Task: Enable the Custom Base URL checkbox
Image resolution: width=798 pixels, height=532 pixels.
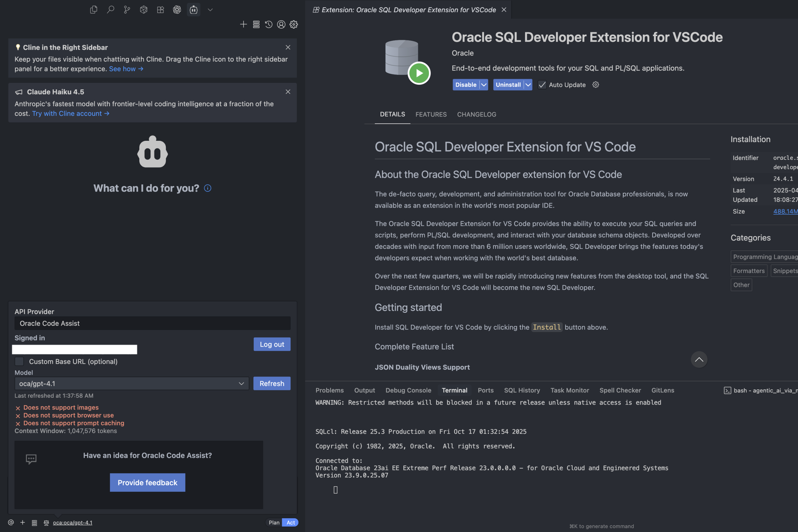Action: [19, 361]
